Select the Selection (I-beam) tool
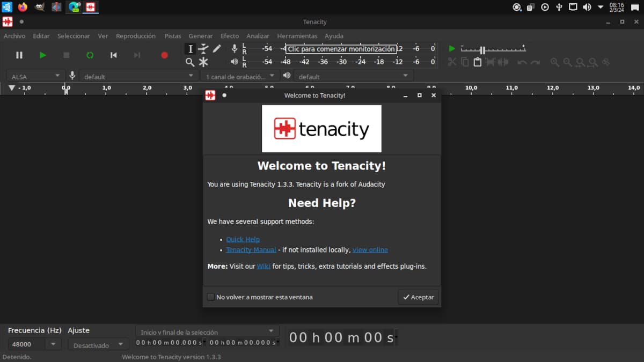The height and width of the screenshot is (362, 644). click(190, 49)
